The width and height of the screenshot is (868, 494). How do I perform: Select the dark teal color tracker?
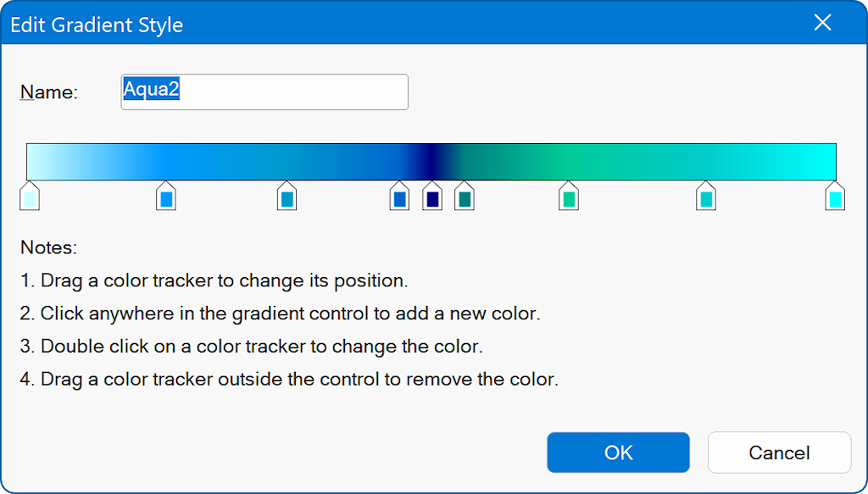point(464,199)
